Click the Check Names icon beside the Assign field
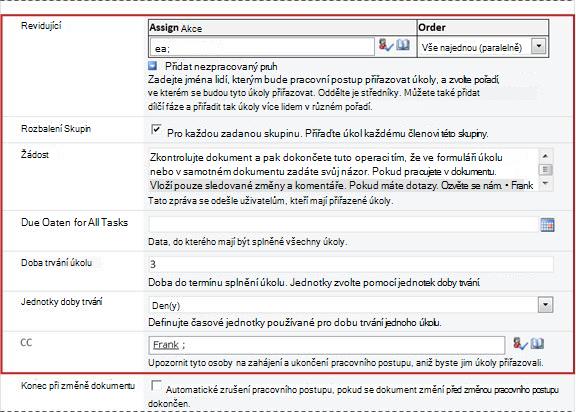Image resolution: width=576 pixels, height=412 pixels. (x=386, y=46)
